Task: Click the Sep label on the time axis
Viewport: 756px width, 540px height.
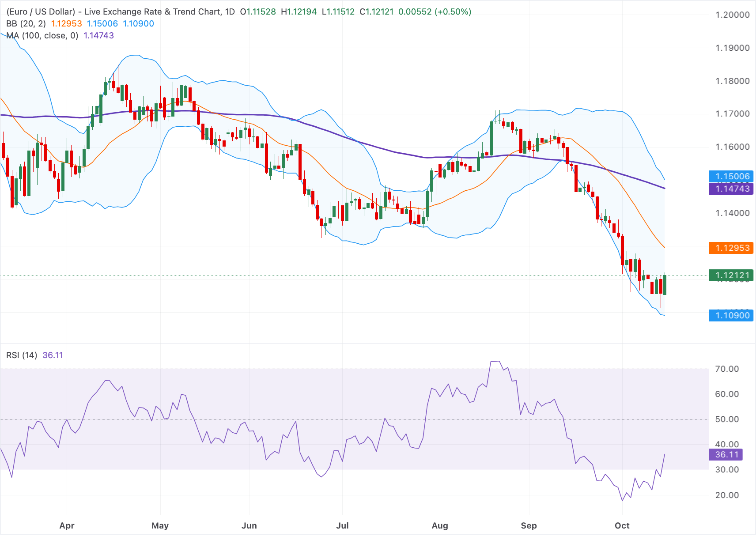Action: pos(529,525)
